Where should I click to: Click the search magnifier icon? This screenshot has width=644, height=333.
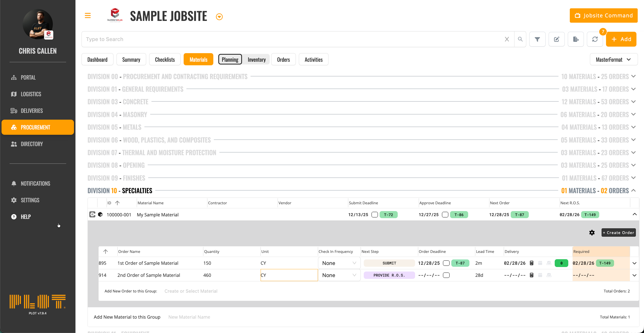(520, 39)
